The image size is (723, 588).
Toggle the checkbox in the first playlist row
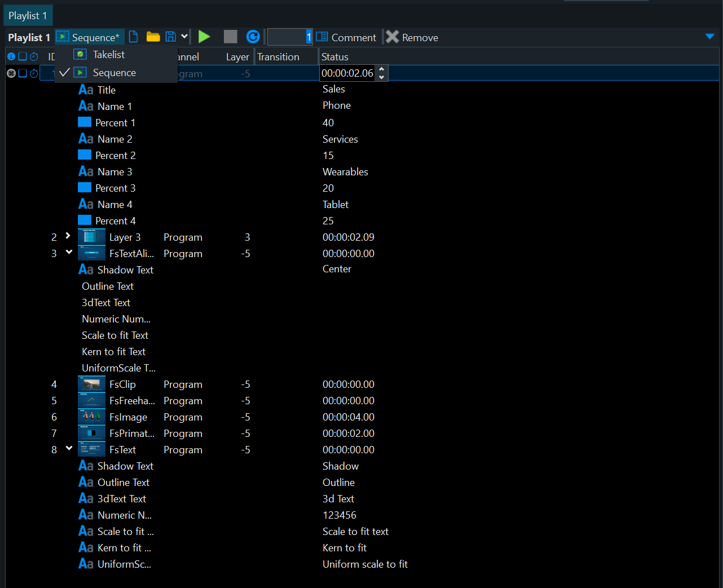point(23,73)
